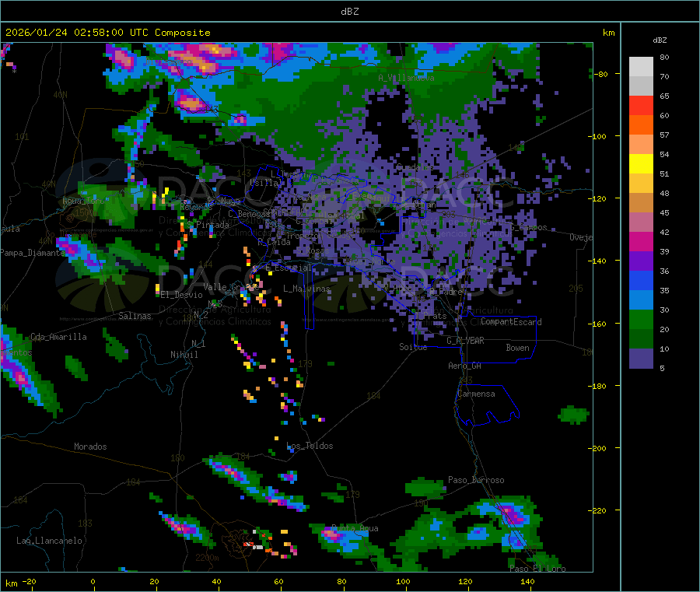Viewport: 700px width, 592px height.
Task: Click the Lag.Llancanelo location label
Action: [49, 541]
